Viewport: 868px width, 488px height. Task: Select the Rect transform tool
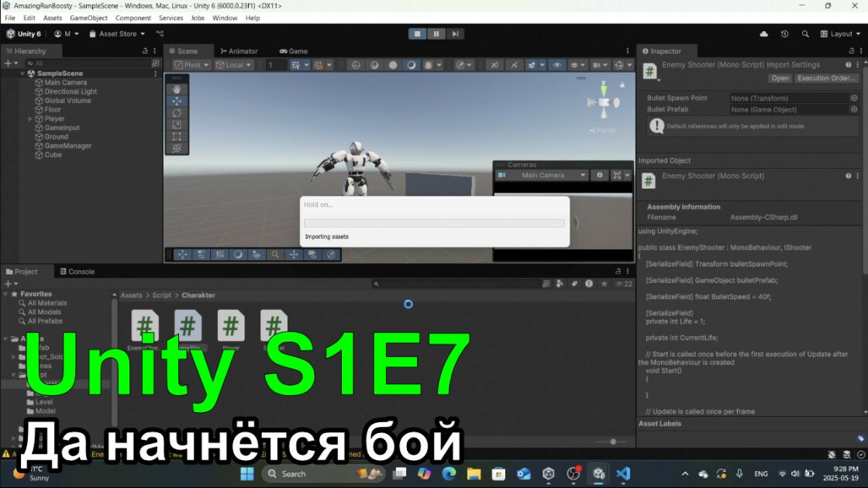click(x=177, y=136)
